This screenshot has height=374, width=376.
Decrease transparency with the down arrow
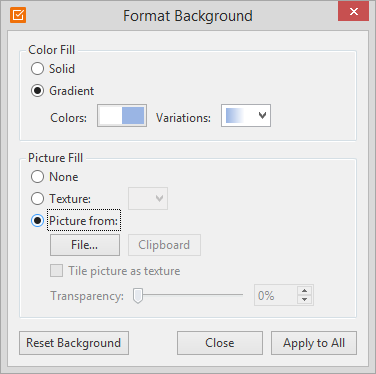click(304, 300)
